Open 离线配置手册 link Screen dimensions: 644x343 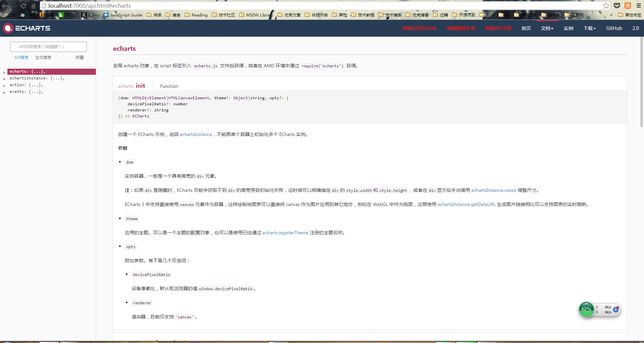pos(461,28)
